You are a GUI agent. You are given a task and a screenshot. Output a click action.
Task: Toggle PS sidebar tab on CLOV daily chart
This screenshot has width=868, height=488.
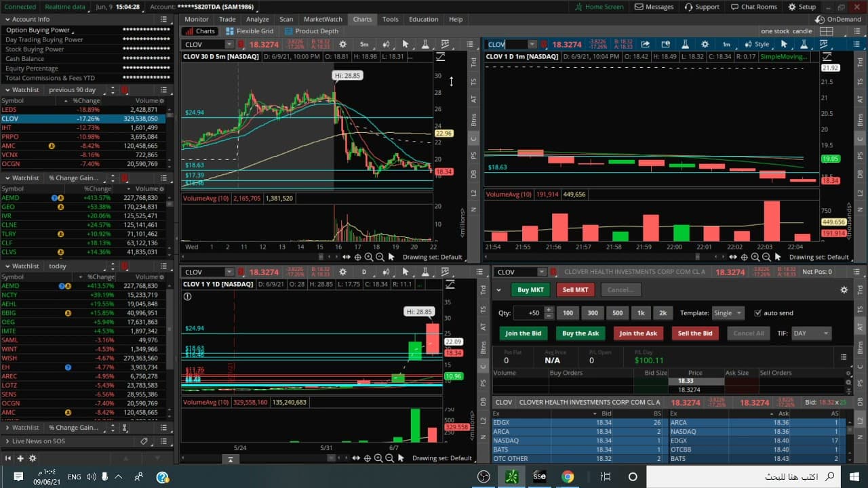click(483, 383)
